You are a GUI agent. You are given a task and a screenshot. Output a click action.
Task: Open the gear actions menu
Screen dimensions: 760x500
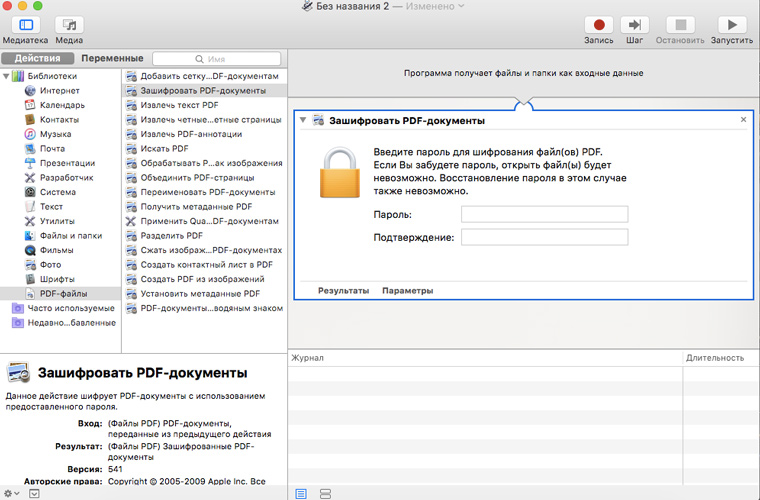[x=11, y=493]
